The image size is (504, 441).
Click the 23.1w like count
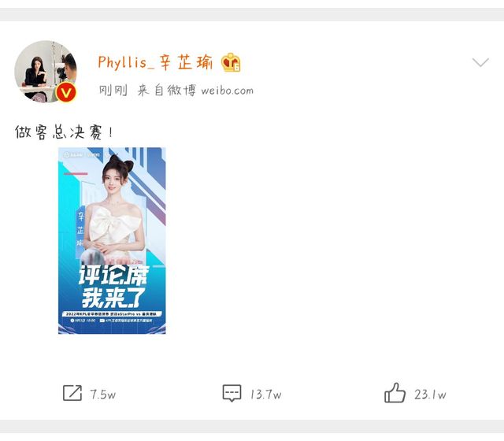click(430, 395)
